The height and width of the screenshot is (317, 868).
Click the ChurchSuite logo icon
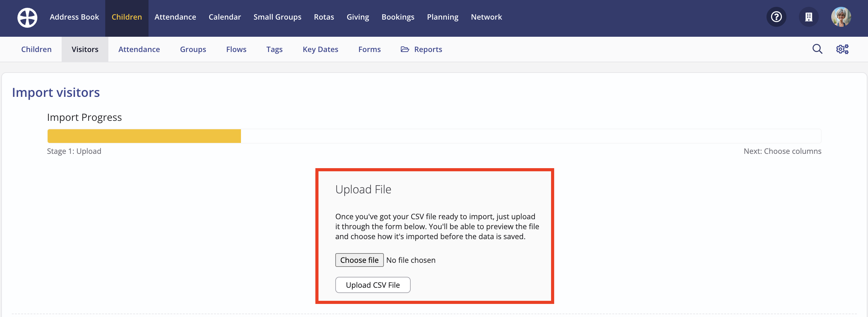point(27,17)
